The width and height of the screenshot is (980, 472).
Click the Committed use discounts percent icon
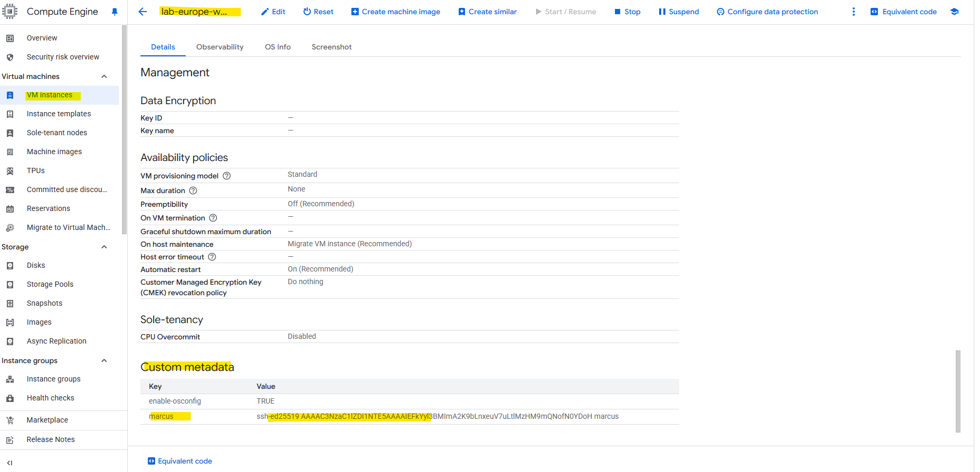(x=10, y=190)
